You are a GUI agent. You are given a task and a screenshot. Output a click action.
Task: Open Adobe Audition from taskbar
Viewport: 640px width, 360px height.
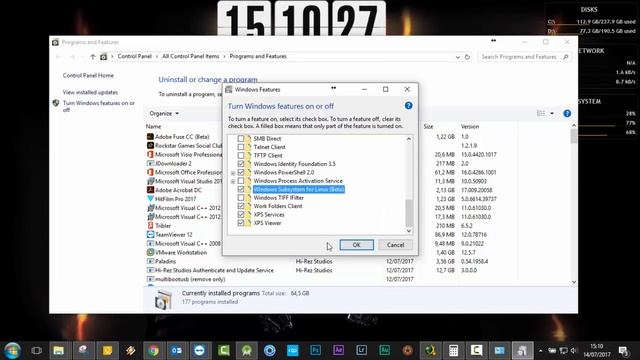pos(384,350)
